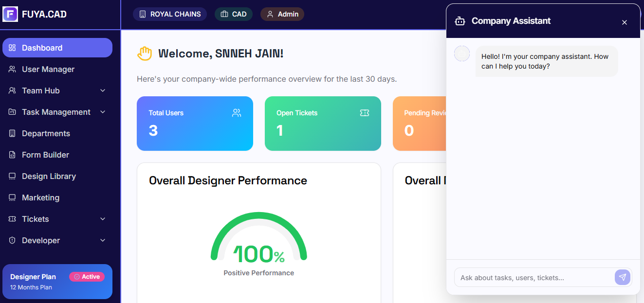The width and height of the screenshot is (644, 303).
Task: Click the ticket icon on Open Tickets card
Action: tap(364, 113)
